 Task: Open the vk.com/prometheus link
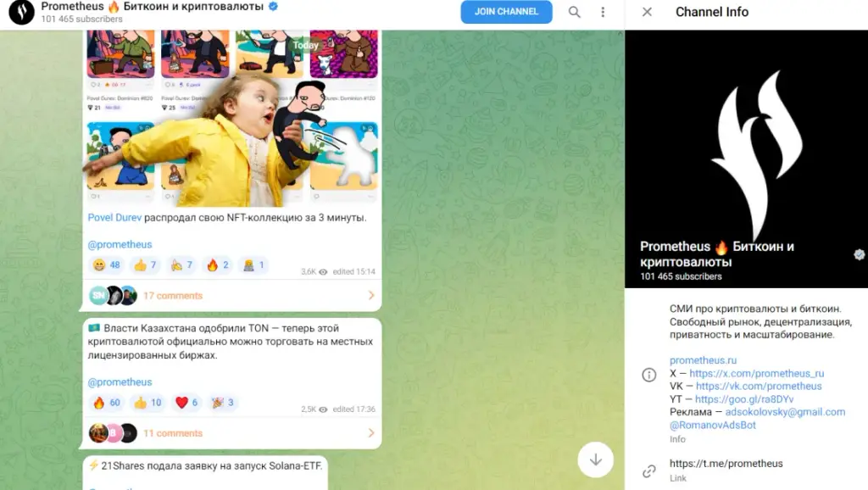(x=759, y=386)
